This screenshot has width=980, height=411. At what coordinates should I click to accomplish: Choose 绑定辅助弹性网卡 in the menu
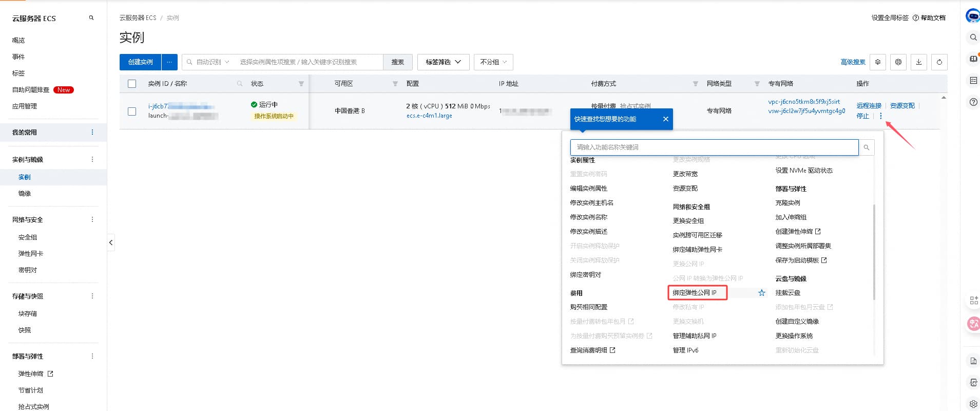[698, 250]
